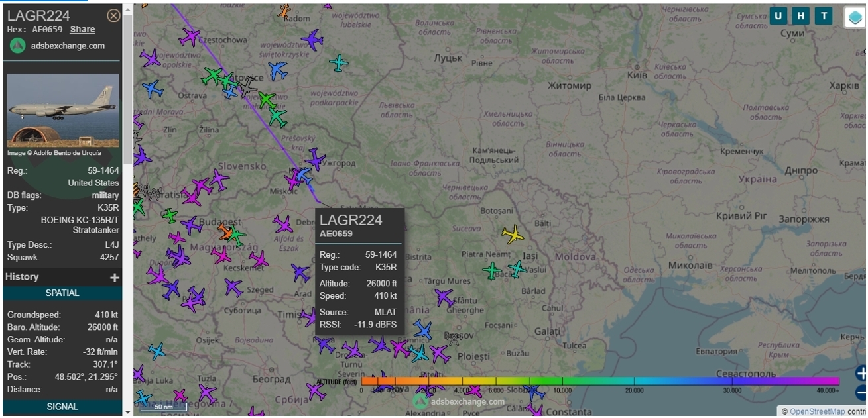Select the cyan aircraft near Osijek

pos(156,351)
